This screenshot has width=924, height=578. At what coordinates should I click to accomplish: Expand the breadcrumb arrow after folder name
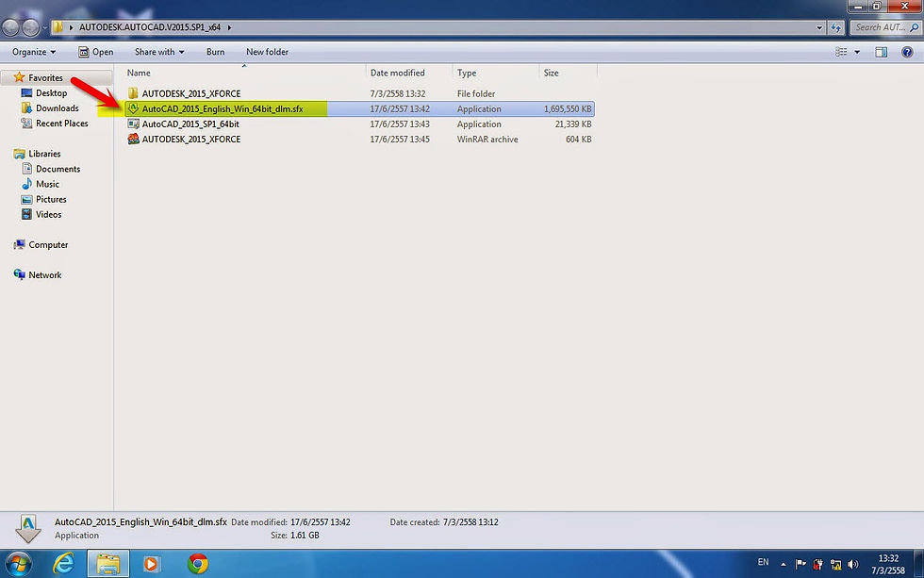coord(229,27)
